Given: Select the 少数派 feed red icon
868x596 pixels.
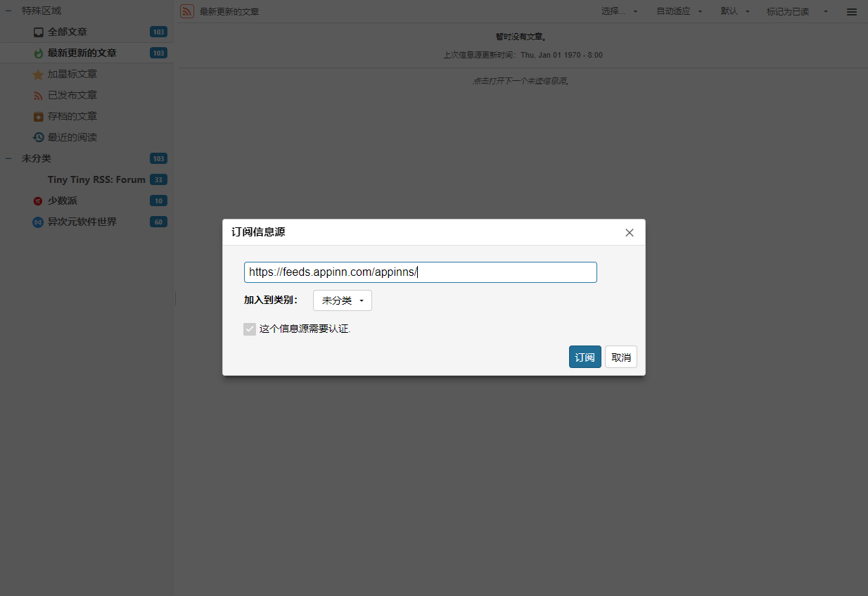Looking at the screenshot, I should click(38, 201).
